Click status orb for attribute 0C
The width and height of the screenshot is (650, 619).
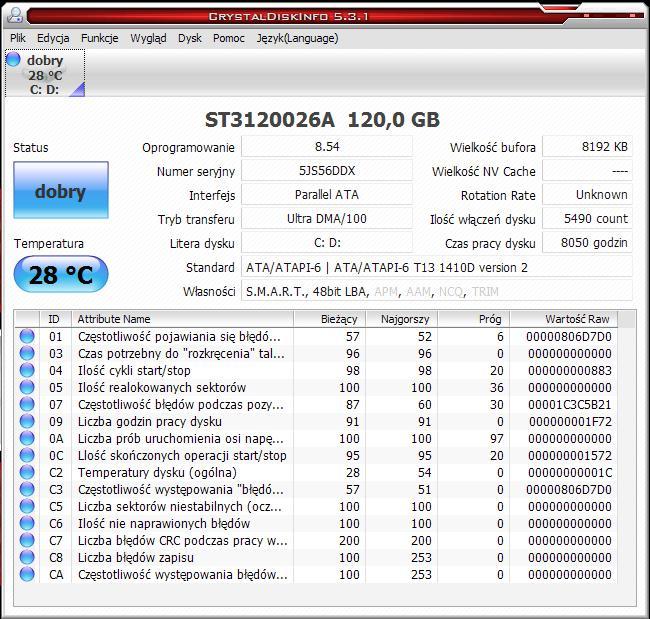(x=27, y=455)
